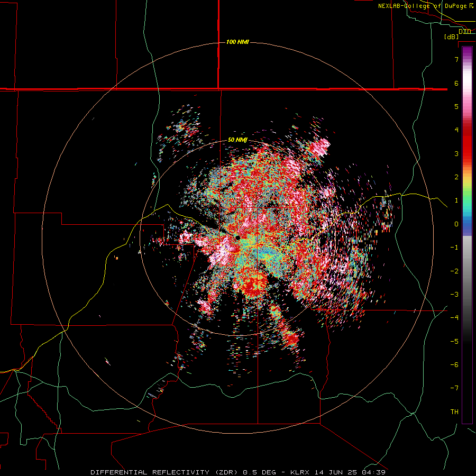Click the Differential Reflectivity KLRX caption text
Screen dimensions: 476x476
[x=238, y=472]
